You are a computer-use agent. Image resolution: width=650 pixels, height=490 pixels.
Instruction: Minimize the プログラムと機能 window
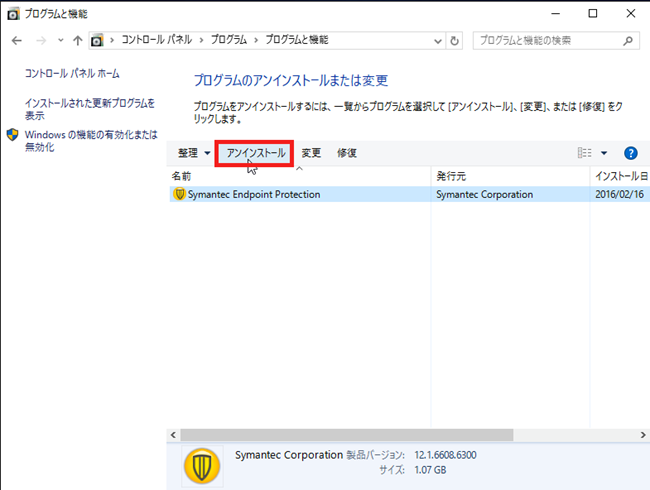click(555, 14)
